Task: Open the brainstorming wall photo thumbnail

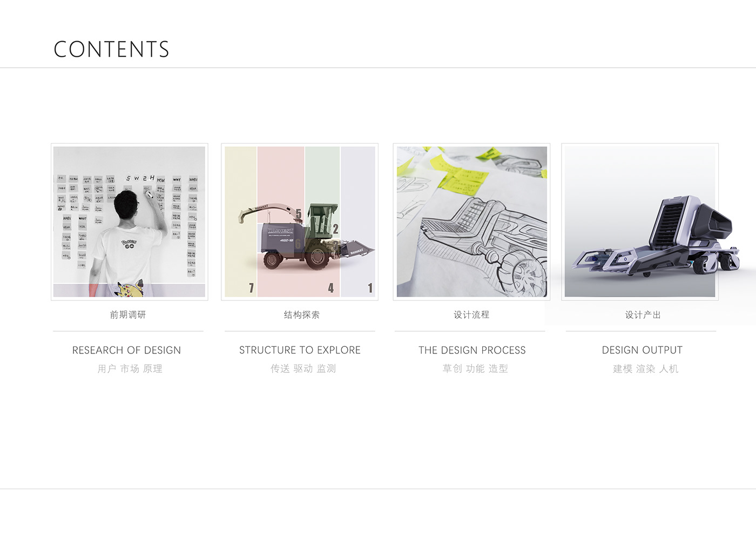Action: (130, 222)
